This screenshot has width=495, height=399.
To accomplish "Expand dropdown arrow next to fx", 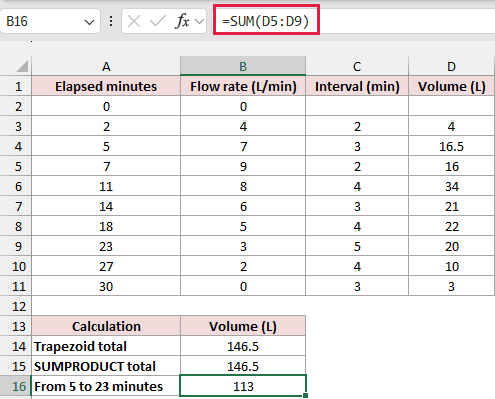I will click(x=199, y=22).
